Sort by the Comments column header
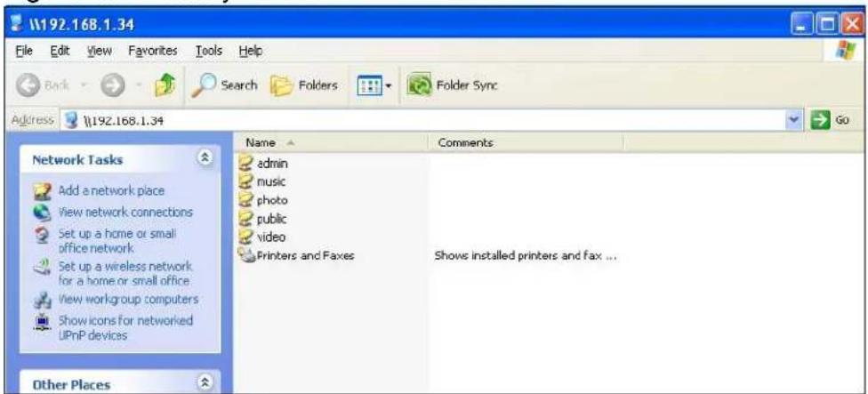The image size is (868, 394). tap(526, 143)
